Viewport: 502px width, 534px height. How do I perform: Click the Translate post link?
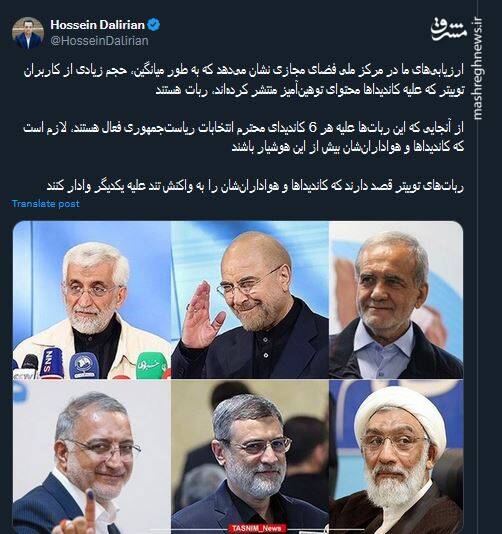click(x=46, y=204)
